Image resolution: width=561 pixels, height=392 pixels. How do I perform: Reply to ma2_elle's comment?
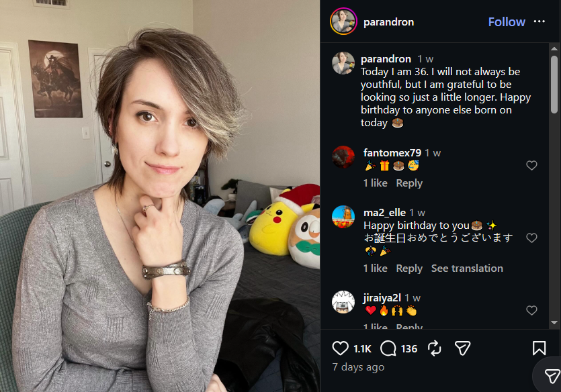pyautogui.click(x=409, y=268)
